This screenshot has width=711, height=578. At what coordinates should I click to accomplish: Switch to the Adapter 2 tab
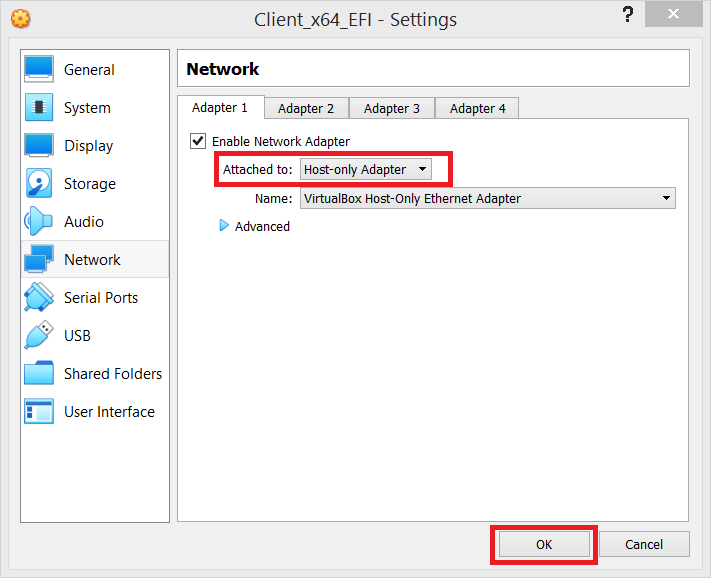pos(306,108)
